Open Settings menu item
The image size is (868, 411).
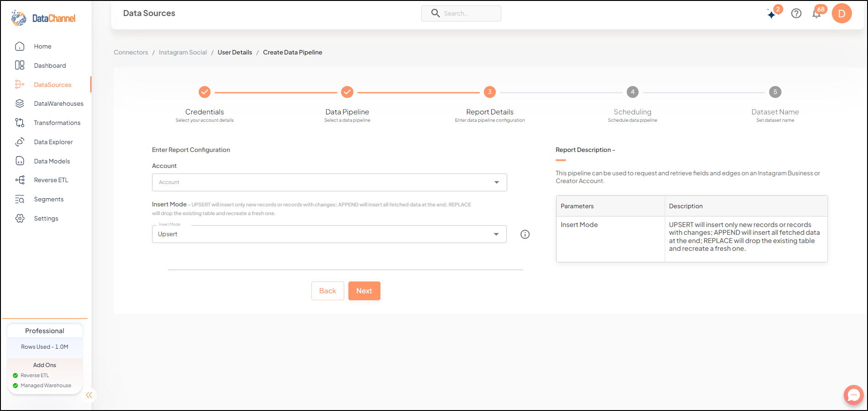point(46,218)
